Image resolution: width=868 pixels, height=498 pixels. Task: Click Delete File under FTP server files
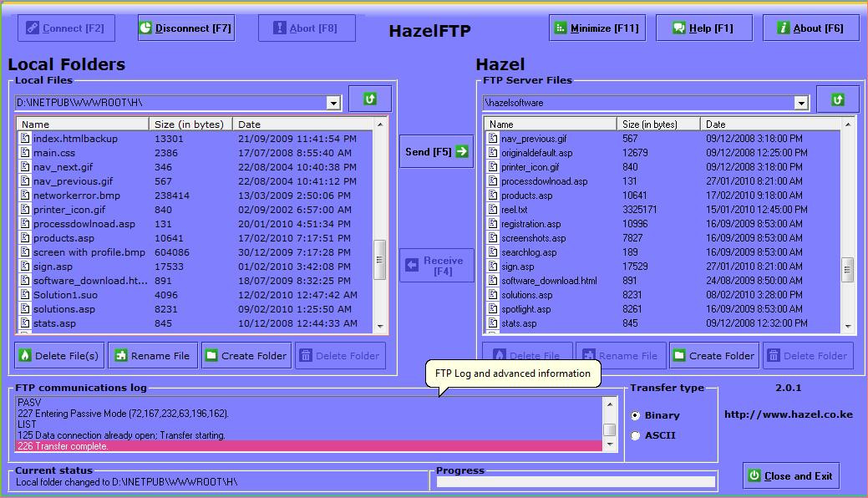527,356
